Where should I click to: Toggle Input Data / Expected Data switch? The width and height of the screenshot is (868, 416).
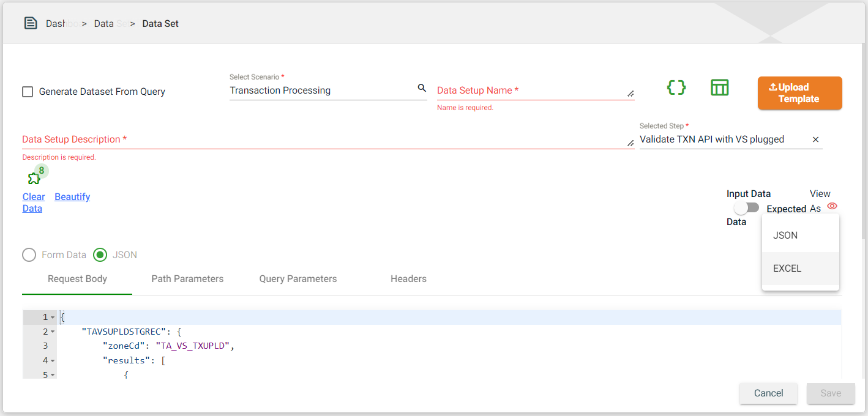click(x=746, y=208)
